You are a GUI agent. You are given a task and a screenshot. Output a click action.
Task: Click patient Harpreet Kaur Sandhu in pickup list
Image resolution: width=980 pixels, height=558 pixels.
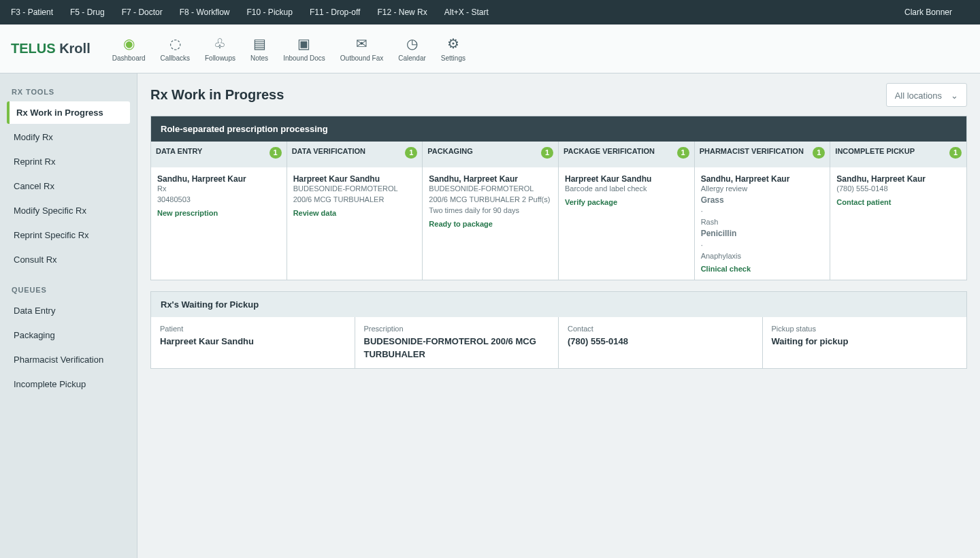pyautogui.click(x=207, y=342)
